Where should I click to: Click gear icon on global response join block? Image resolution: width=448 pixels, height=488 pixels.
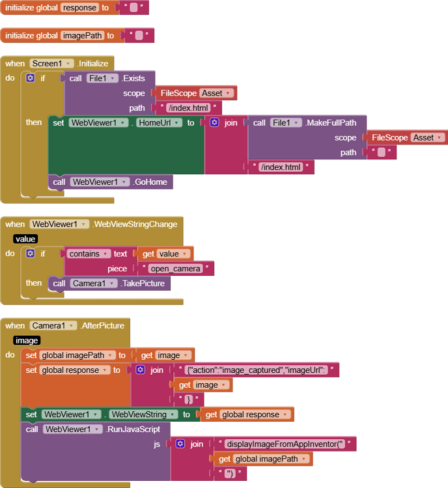pyautogui.click(x=140, y=370)
